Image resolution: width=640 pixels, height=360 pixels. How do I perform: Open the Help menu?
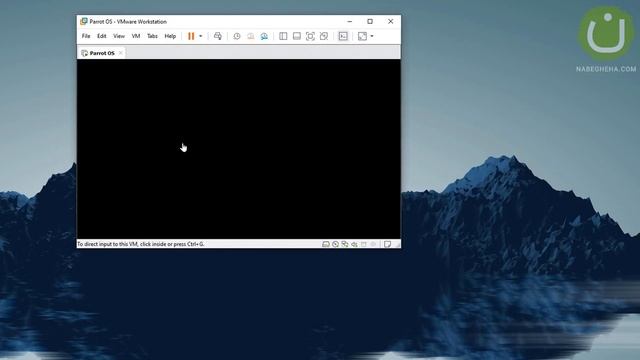[170, 36]
